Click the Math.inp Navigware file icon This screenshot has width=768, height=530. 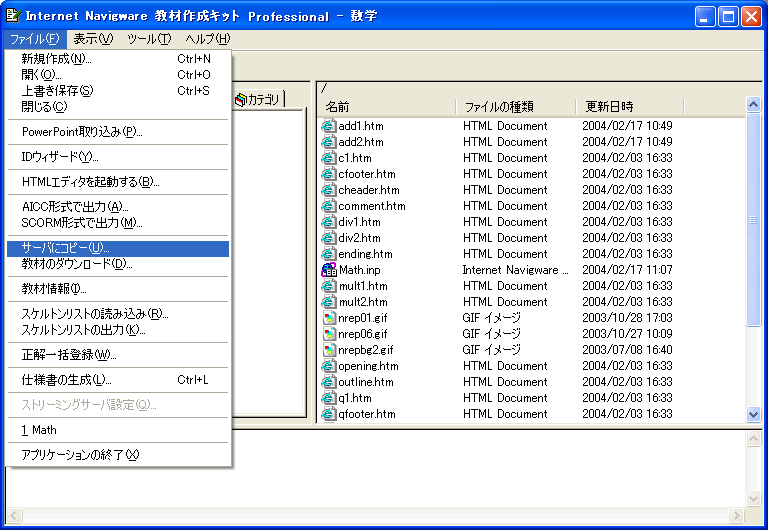(329, 270)
